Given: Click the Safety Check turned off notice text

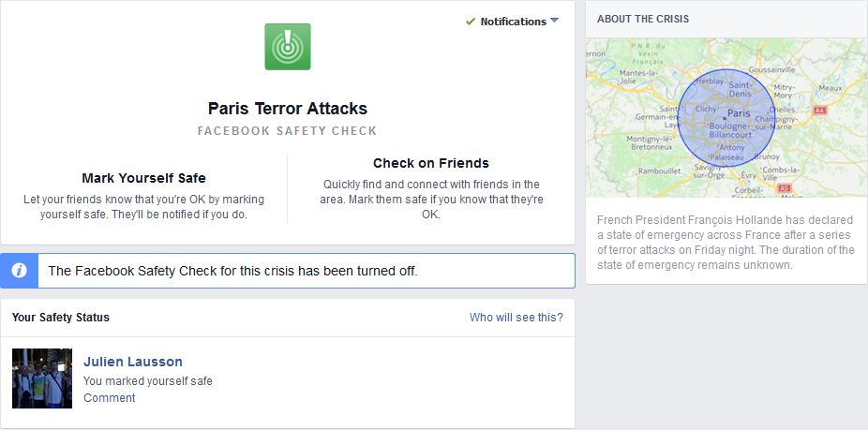Looking at the screenshot, I should click(232, 271).
